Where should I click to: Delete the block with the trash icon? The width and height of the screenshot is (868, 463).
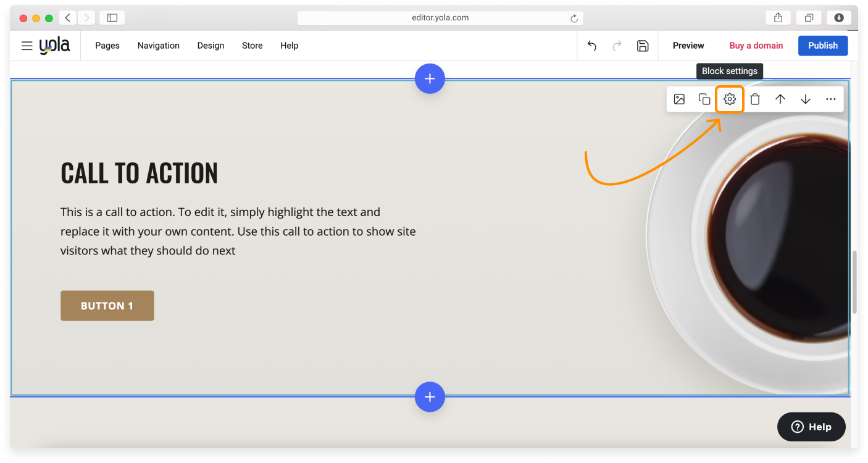(x=755, y=99)
